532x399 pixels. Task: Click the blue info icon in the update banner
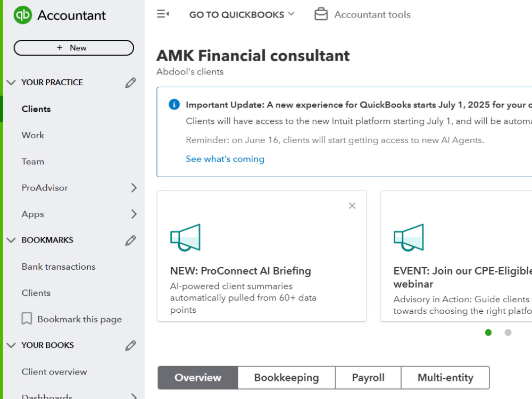[x=174, y=104]
